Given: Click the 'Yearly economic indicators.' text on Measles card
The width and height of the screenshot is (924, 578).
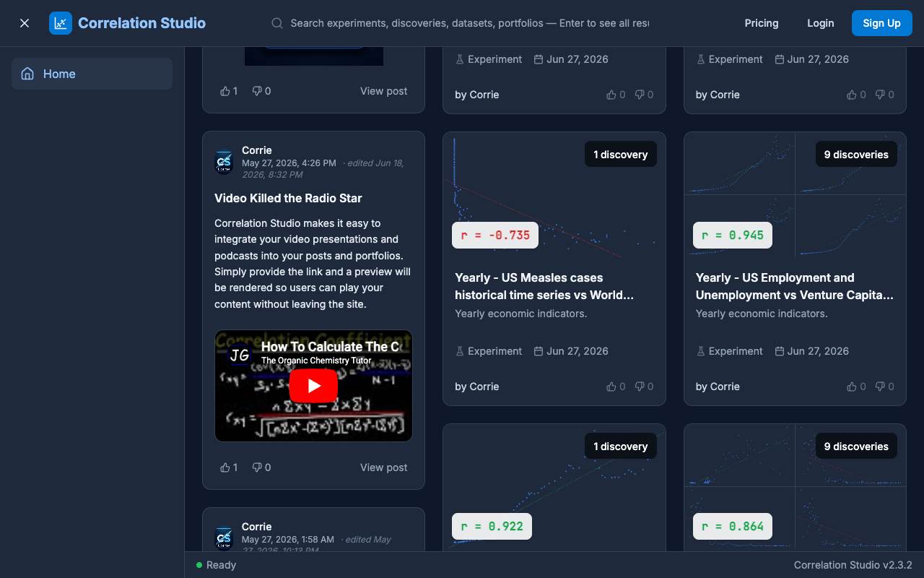Looking at the screenshot, I should point(521,314).
